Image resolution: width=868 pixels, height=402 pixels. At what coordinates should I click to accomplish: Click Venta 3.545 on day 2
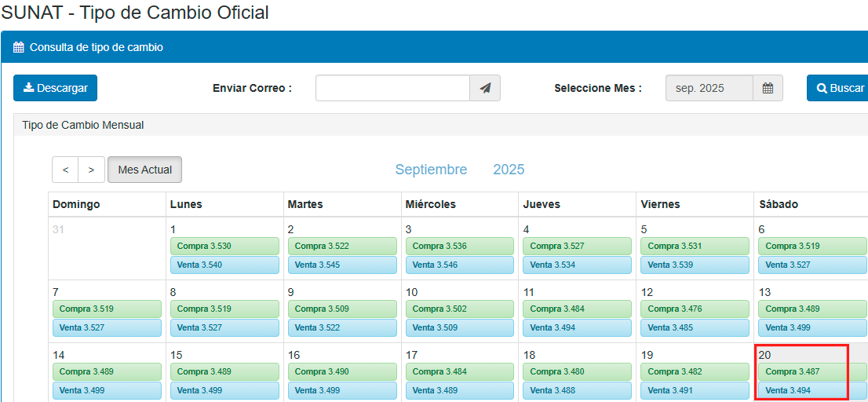tap(342, 265)
